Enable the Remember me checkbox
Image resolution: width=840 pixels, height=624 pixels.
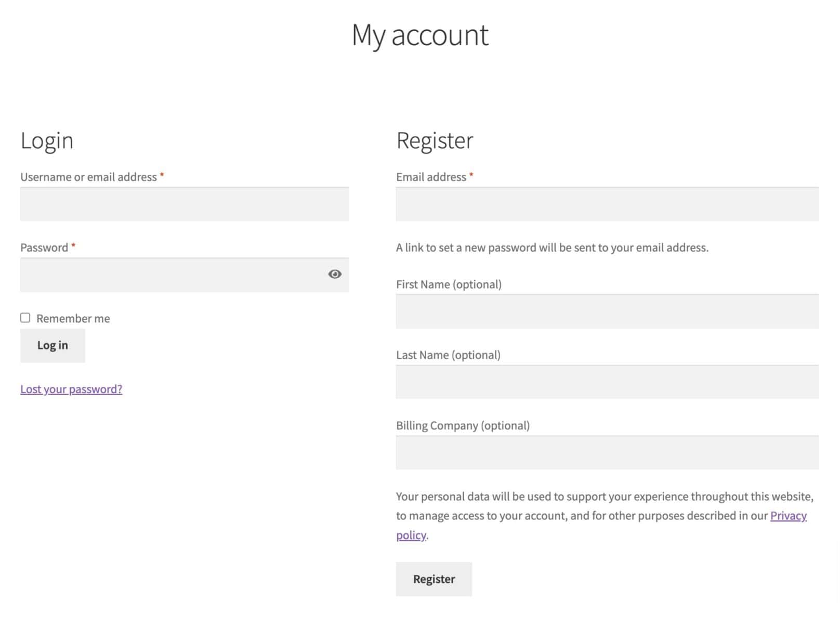click(x=25, y=318)
